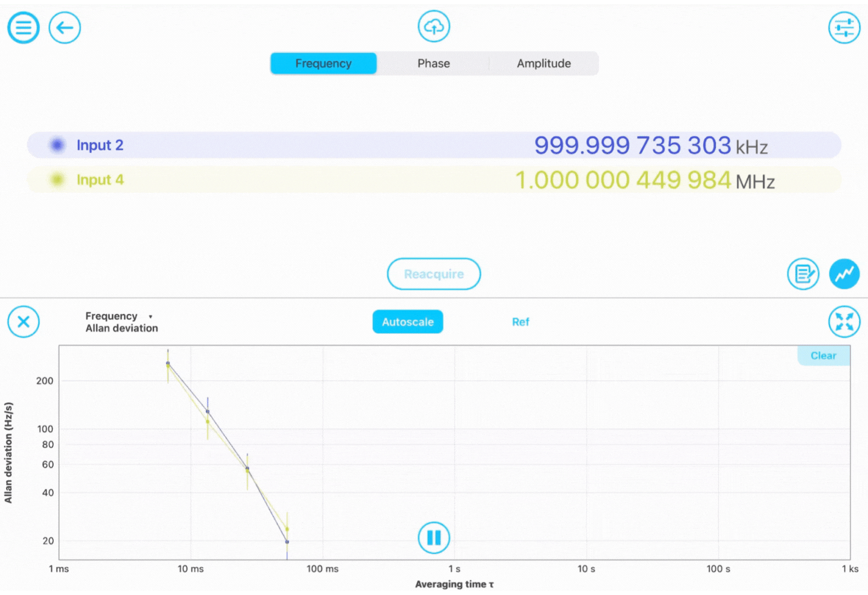
Task: Close the Allan deviation plot panel
Action: 24,322
